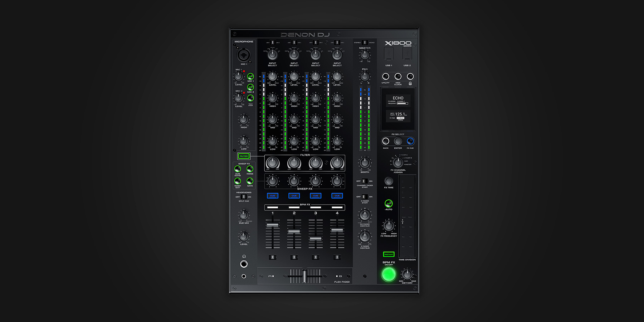Toggle the Mic 2 ON button
644x322 pixels.
(x=250, y=87)
